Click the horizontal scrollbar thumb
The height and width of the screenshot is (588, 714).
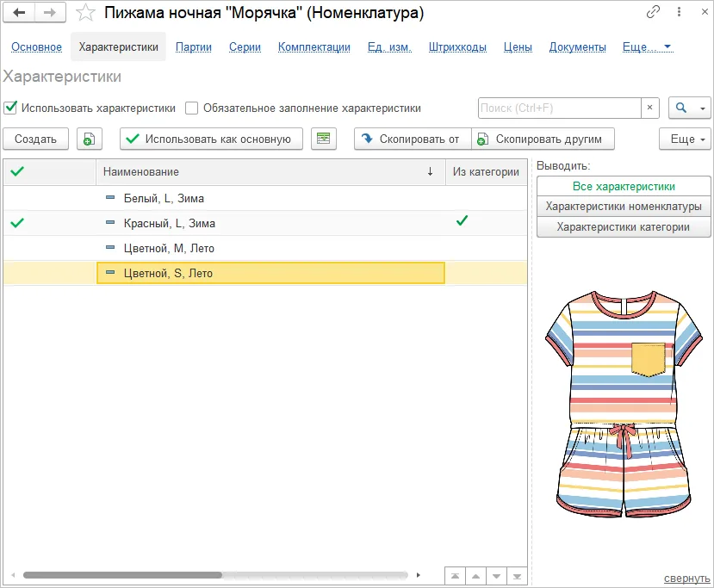click(122, 575)
